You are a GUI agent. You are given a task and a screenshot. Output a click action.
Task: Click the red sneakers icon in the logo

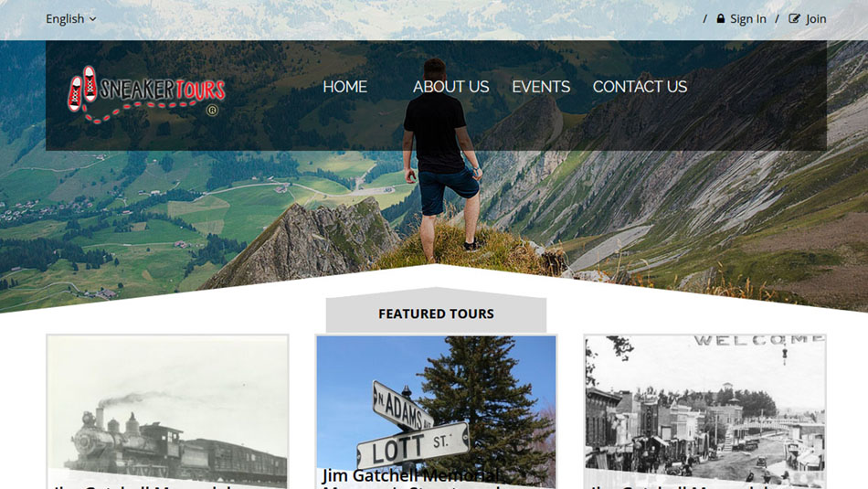82,89
